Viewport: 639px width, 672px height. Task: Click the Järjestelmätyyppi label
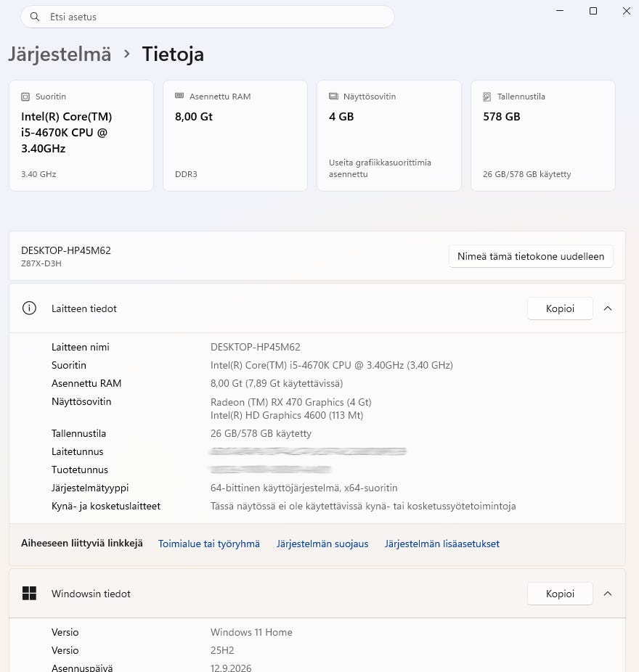coord(90,488)
